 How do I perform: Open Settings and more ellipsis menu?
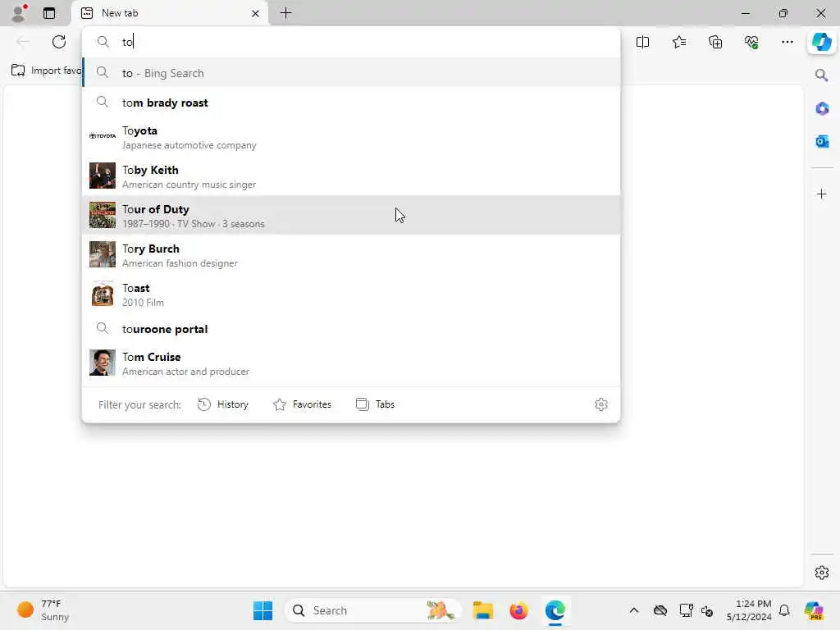click(787, 42)
